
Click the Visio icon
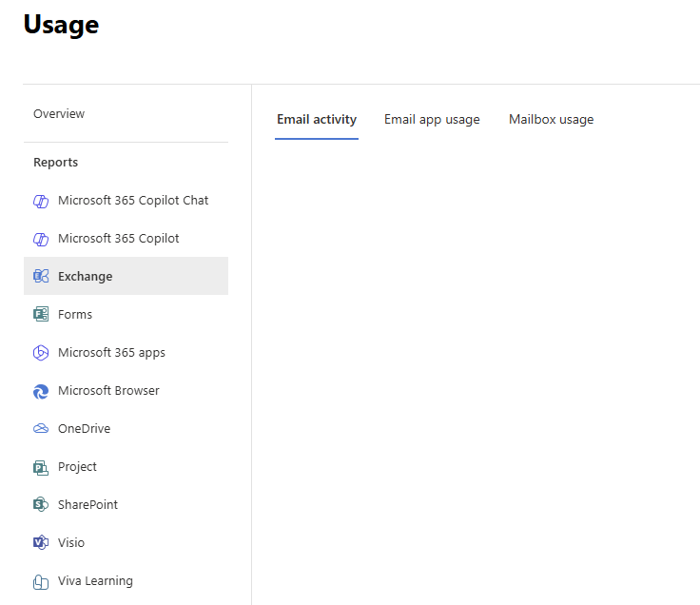click(41, 542)
